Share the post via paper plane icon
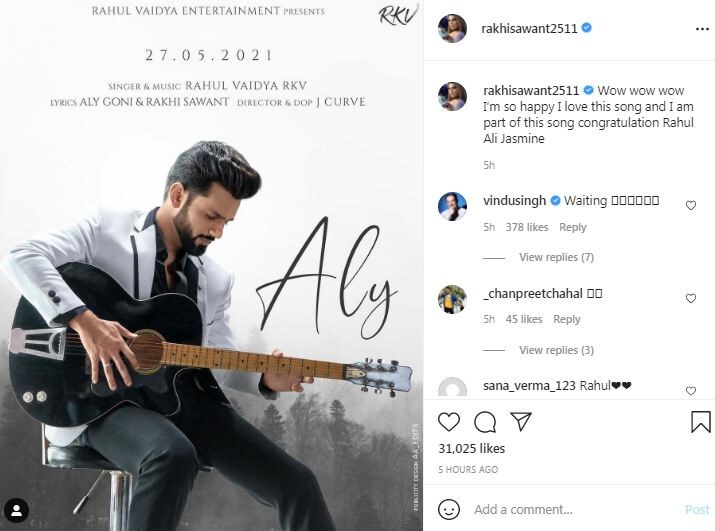 click(x=521, y=421)
